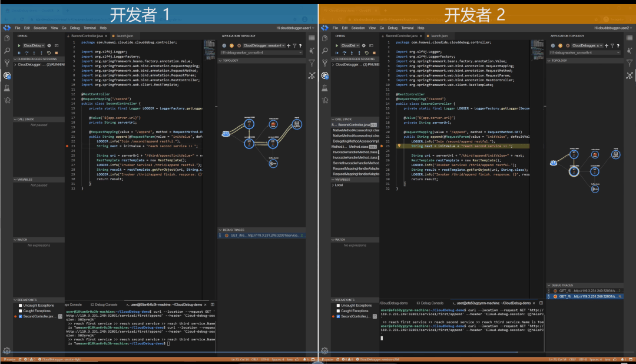Image resolution: width=636 pixels, height=364 pixels.
Task: Click code minimap in Developer 1 editor
Action: point(209,49)
